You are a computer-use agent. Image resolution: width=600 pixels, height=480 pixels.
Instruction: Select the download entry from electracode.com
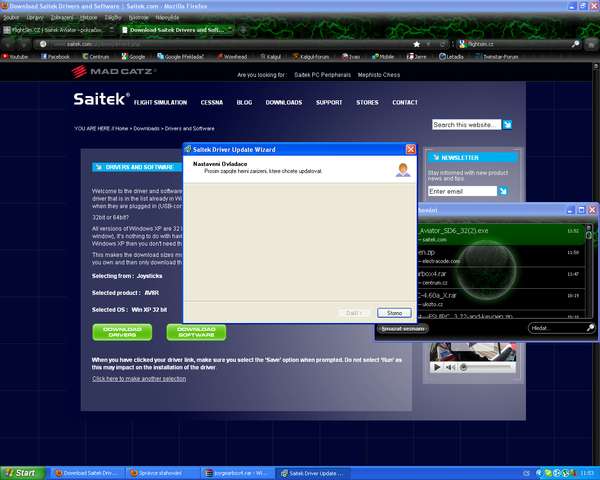click(x=501, y=256)
